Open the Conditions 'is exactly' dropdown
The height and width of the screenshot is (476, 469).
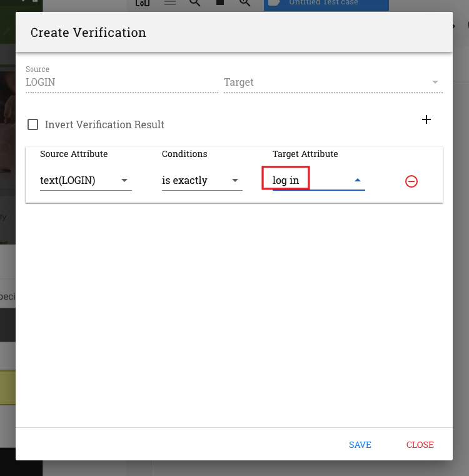(x=202, y=180)
